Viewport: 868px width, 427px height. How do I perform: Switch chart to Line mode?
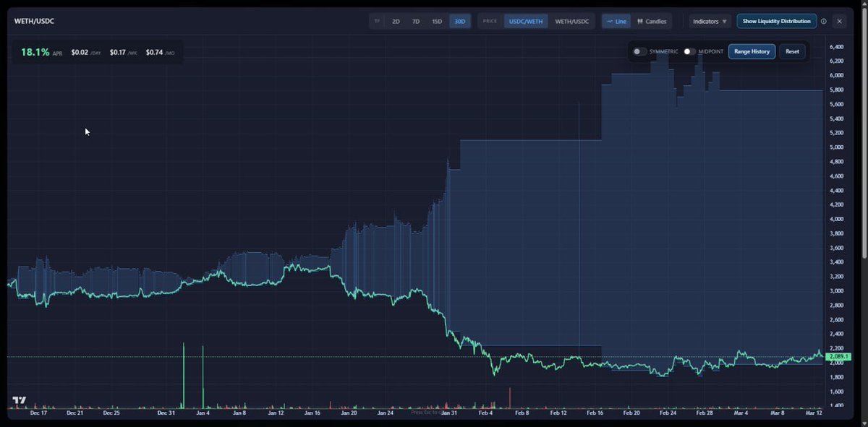click(616, 22)
